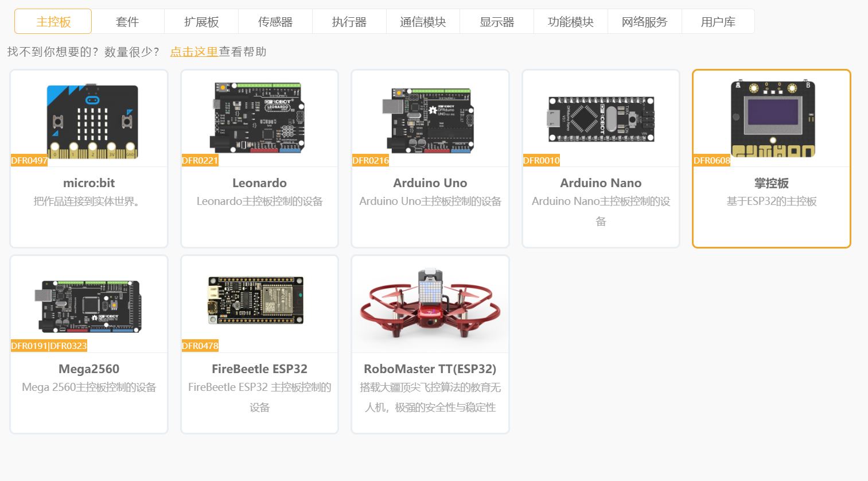Viewport: 868px width, 481px height.
Task: Click the 搭载大疆顶尖飞控算法 description
Action: pos(430,397)
